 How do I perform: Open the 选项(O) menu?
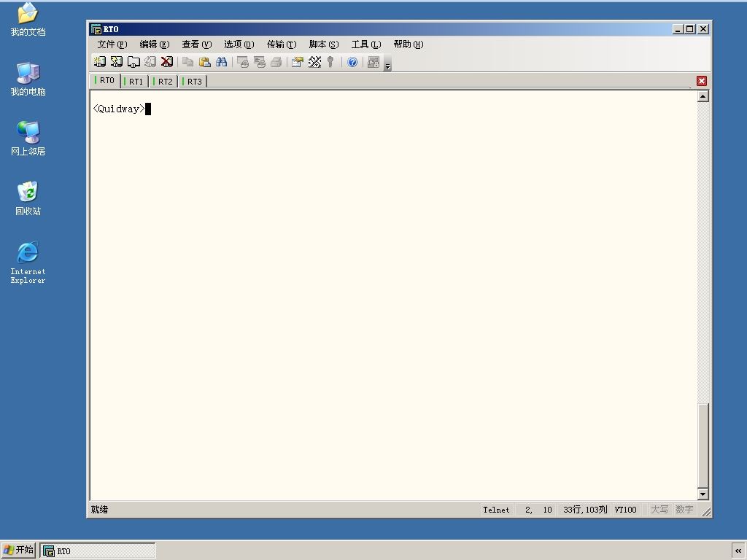[x=239, y=44]
